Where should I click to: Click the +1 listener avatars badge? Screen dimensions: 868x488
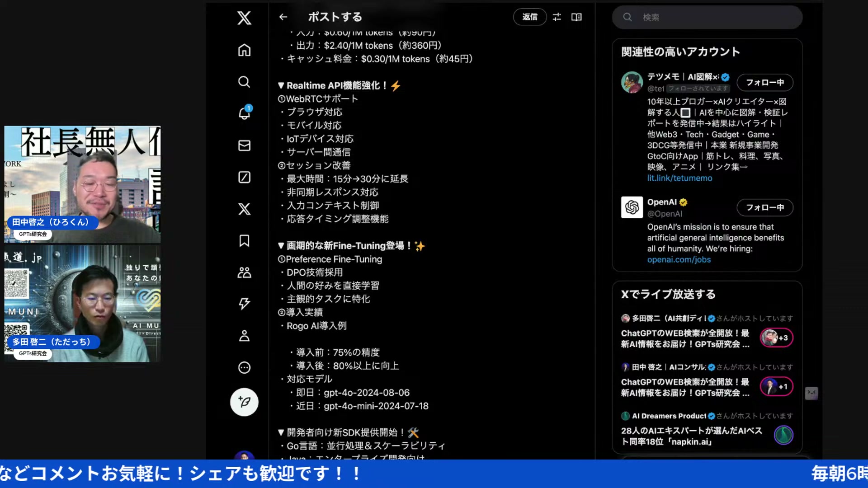pos(776,386)
